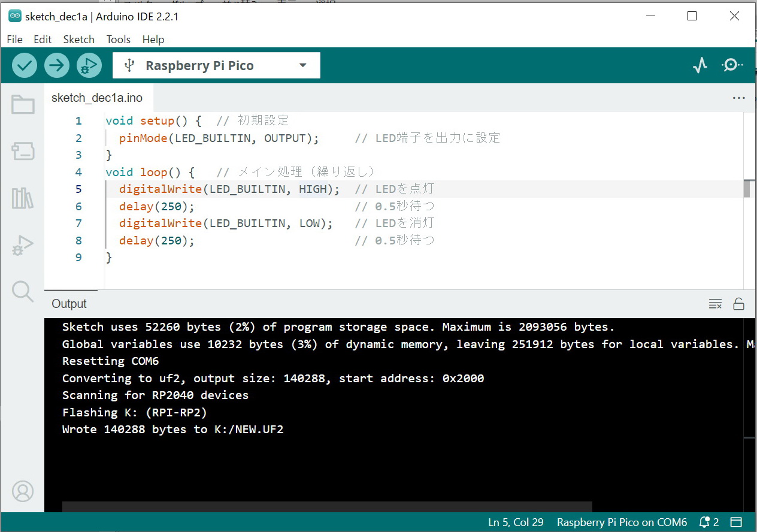Viewport: 757px width, 532px height.
Task: Open the Serial Plotter
Action: click(x=700, y=65)
